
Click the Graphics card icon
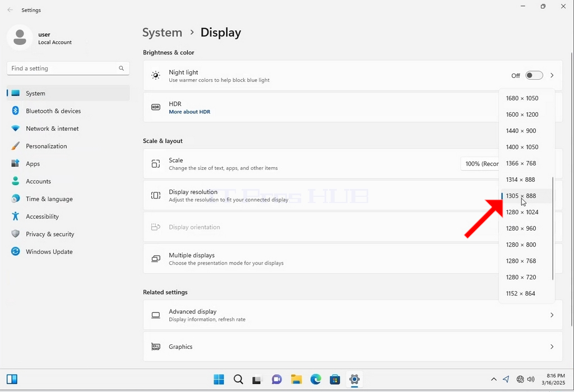pyautogui.click(x=156, y=347)
